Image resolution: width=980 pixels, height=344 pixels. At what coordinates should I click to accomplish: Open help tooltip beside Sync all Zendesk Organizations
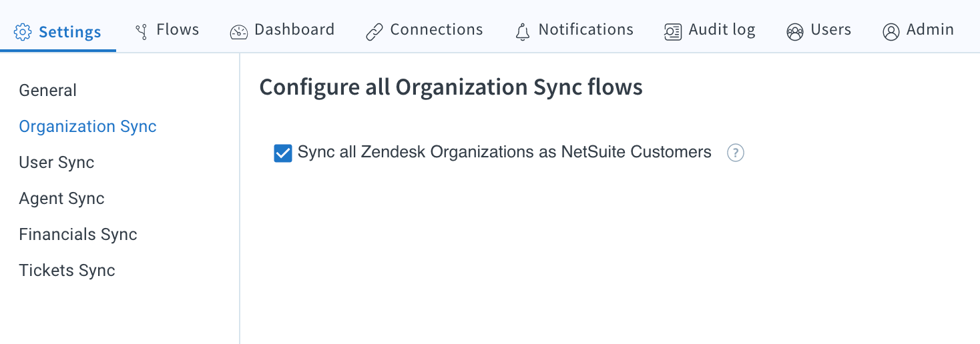(736, 153)
